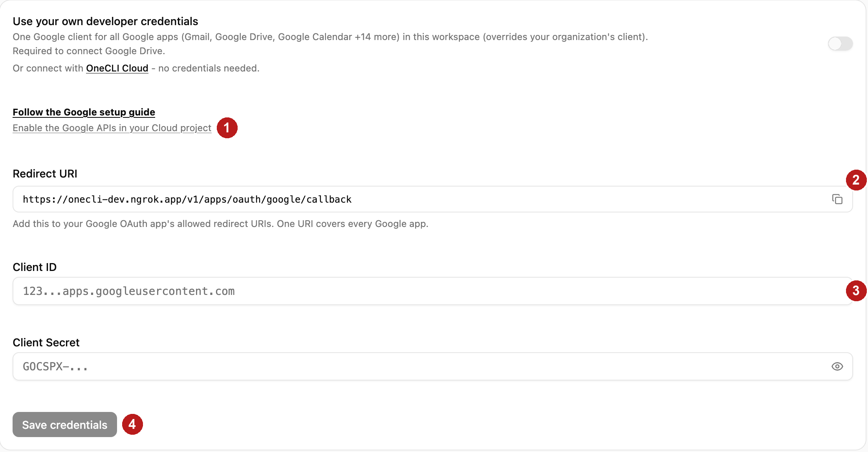Viewport: 868px width, 452px height.
Task: Click the Save credentials button
Action: [65, 425]
